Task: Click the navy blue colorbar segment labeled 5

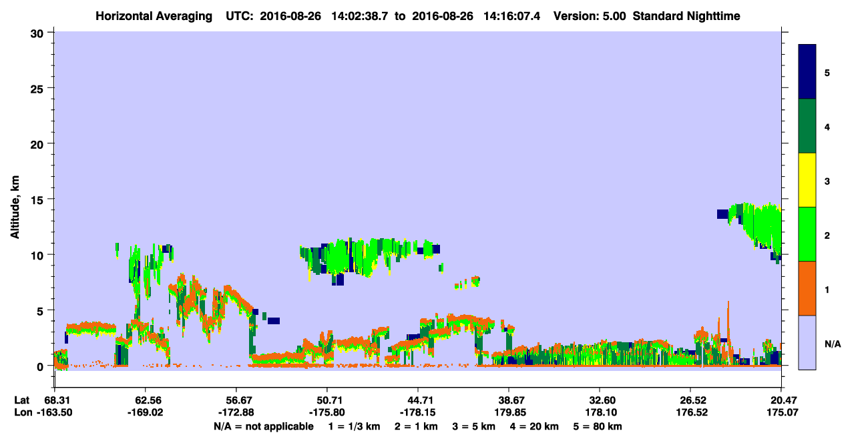Action: coord(807,72)
